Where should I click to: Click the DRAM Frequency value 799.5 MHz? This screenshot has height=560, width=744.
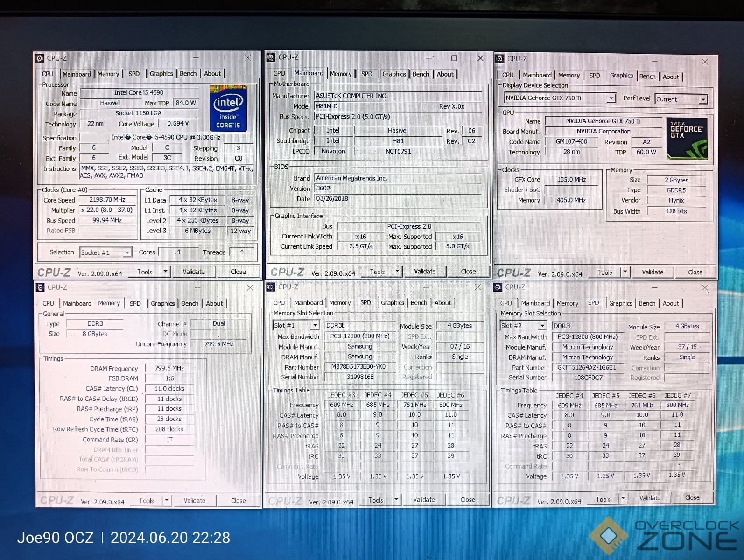169,368
